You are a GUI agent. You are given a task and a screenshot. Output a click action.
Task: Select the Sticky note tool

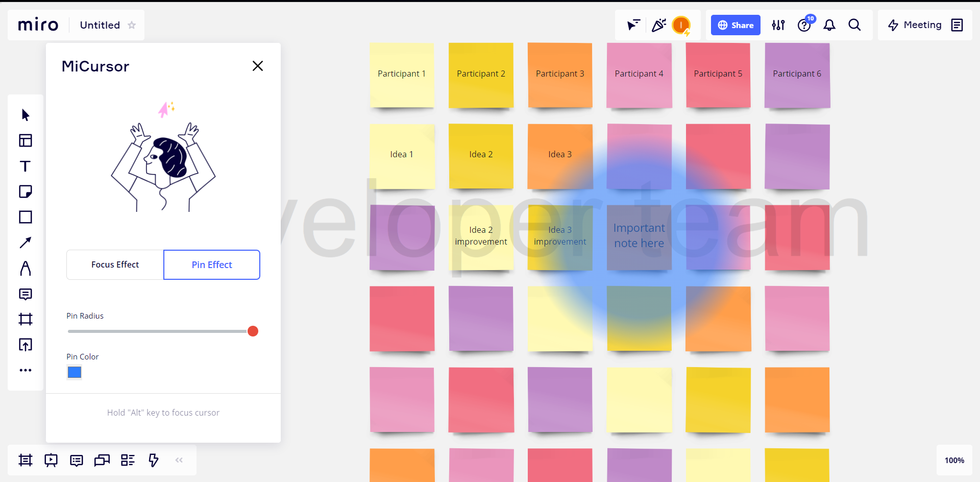click(26, 191)
